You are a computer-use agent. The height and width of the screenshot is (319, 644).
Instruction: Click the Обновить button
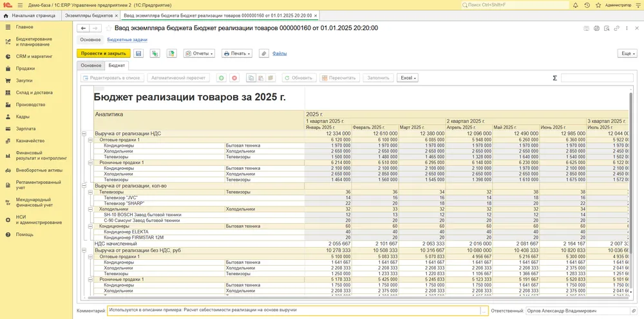click(x=299, y=78)
